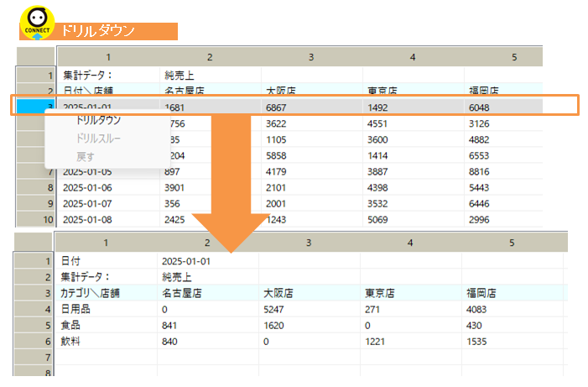Select the 5858 value cell

(312, 156)
